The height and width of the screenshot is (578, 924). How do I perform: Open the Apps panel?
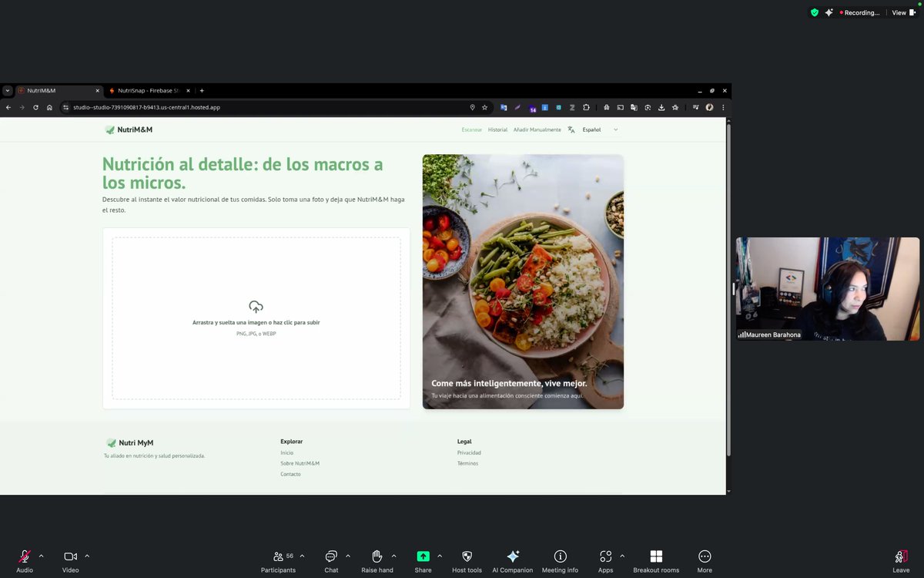tap(606, 560)
